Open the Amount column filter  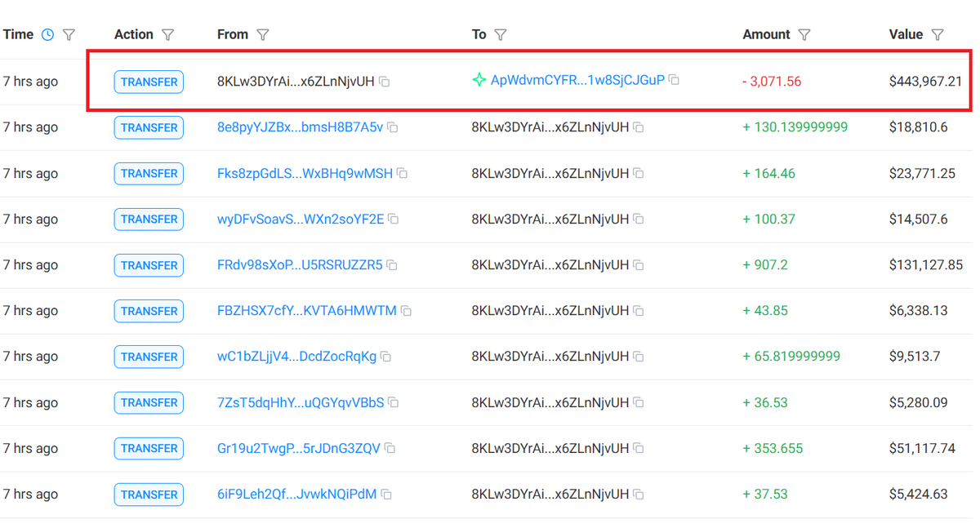tap(804, 34)
